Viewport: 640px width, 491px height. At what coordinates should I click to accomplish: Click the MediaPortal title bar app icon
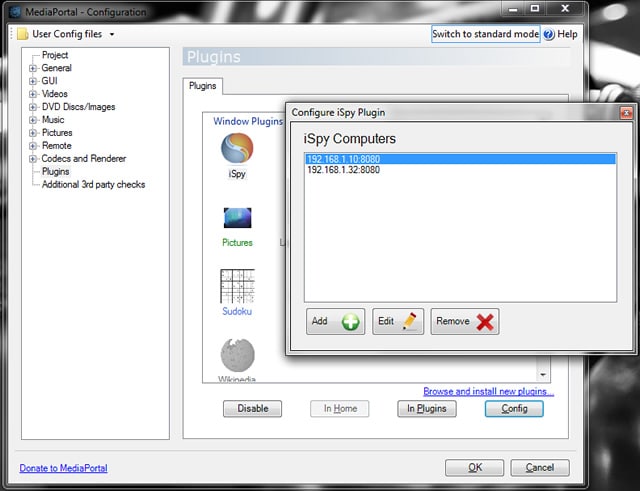[15, 12]
